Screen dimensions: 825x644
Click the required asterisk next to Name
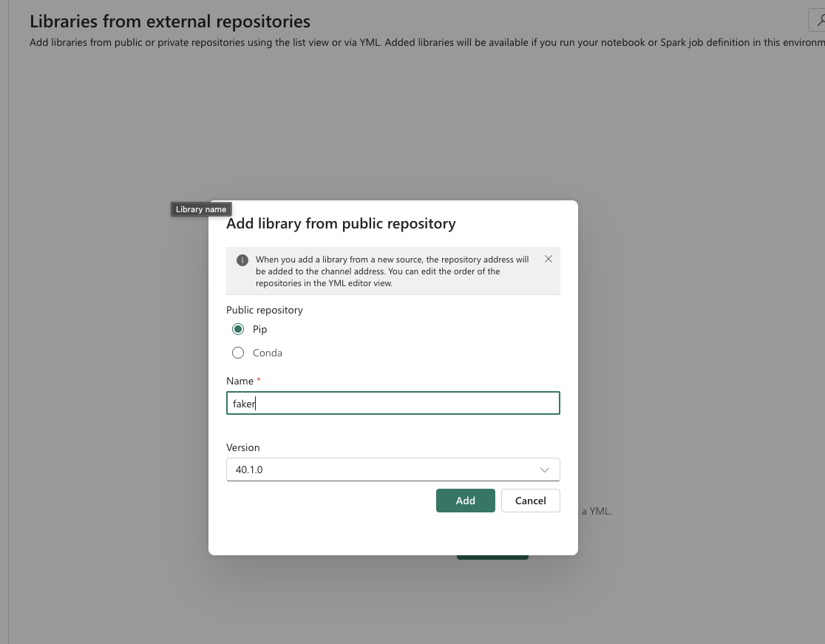pyautogui.click(x=258, y=379)
